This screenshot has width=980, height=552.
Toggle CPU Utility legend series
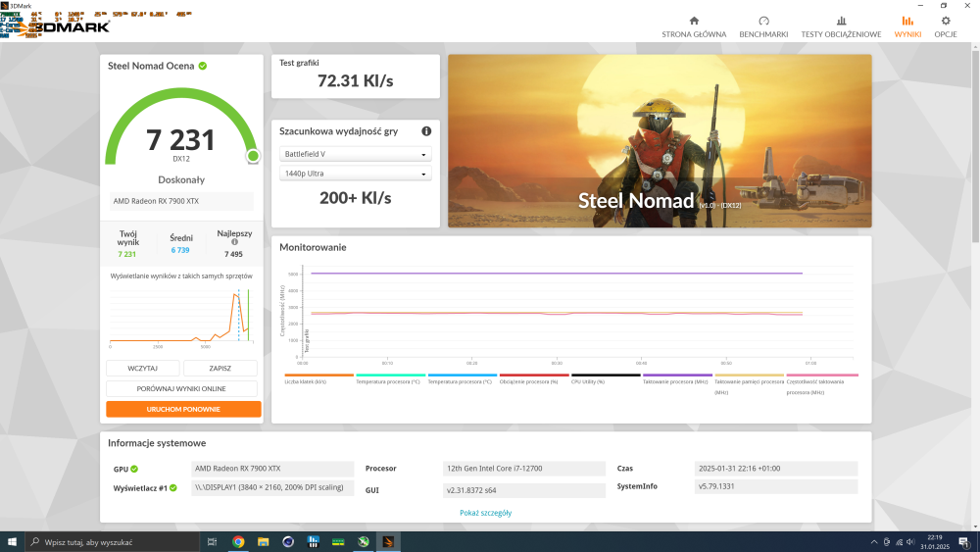588,380
